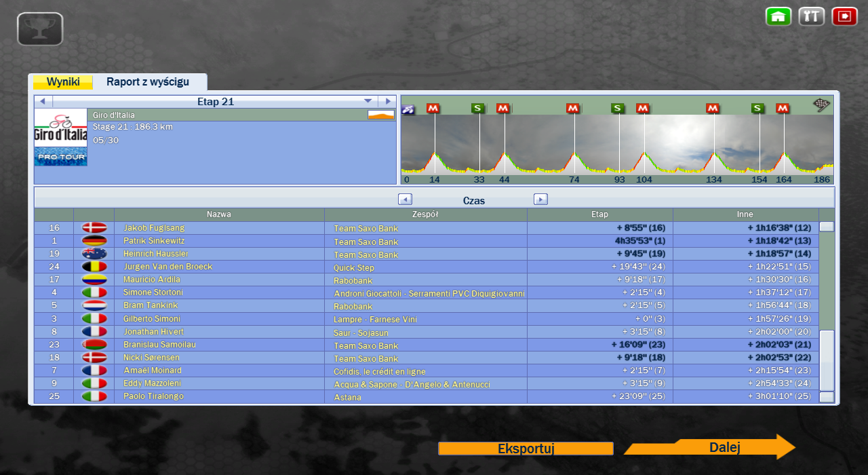
Task: Open the options via the grey tools icon
Action: 811,16
